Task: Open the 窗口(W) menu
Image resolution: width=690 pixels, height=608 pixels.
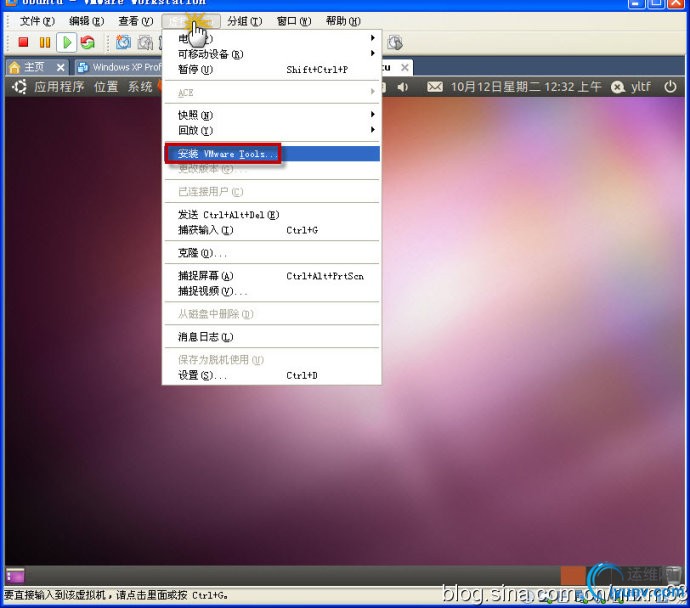Action: click(x=294, y=21)
